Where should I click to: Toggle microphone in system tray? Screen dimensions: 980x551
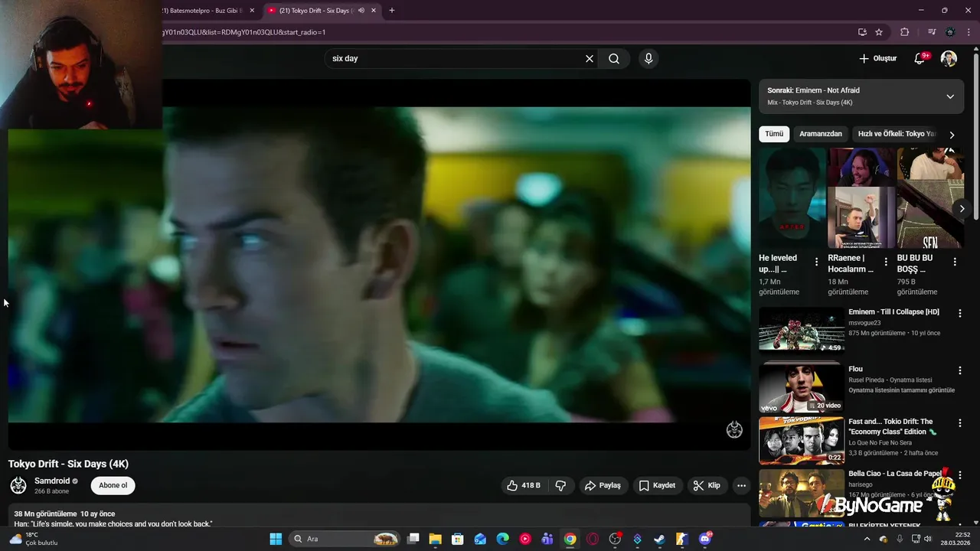[900, 539]
